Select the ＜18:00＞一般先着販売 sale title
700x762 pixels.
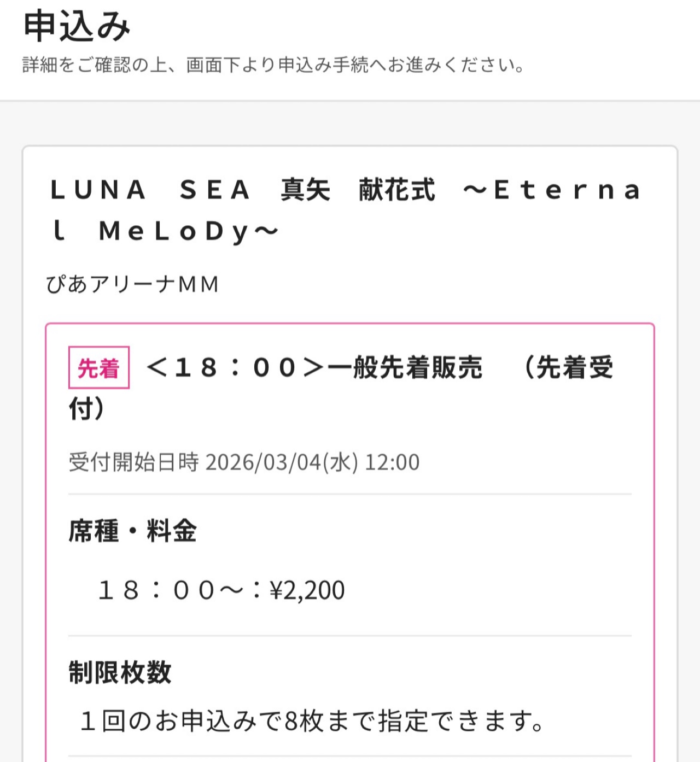(x=314, y=367)
